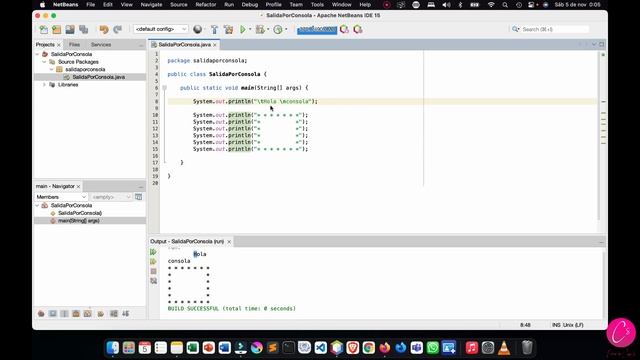Open Finder from the Dock
The image size is (640, 360).
pos(113,348)
